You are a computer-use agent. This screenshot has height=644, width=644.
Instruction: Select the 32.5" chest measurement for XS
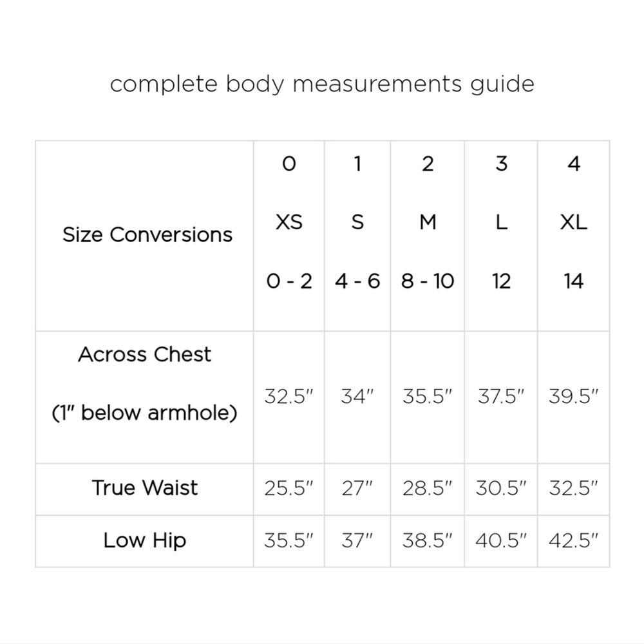click(x=289, y=396)
